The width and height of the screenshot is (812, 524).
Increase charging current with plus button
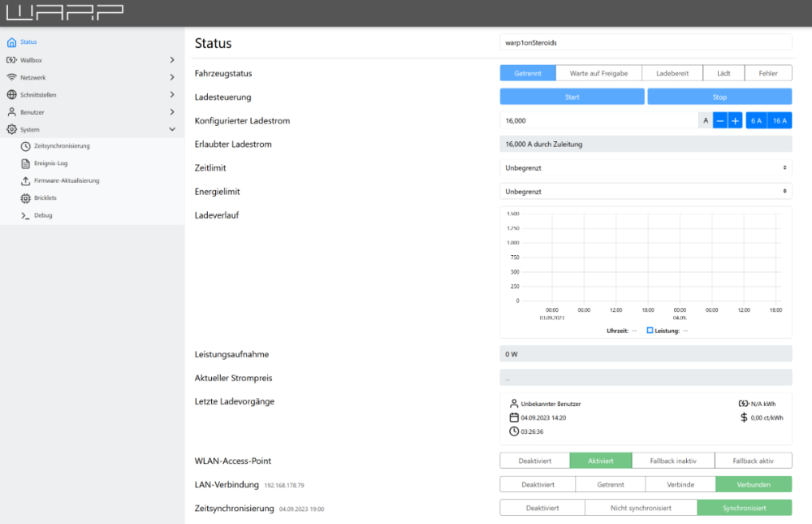[735, 120]
